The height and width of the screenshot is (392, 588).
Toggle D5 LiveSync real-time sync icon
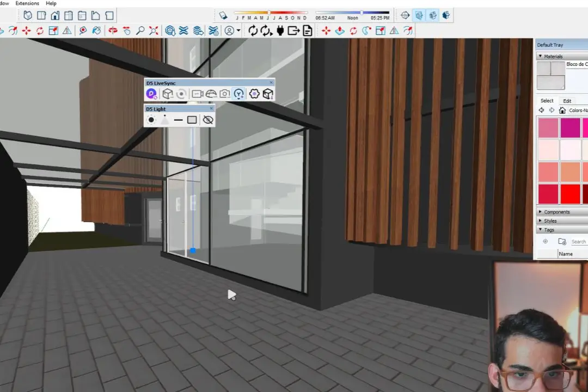pyautogui.click(x=181, y=94)
